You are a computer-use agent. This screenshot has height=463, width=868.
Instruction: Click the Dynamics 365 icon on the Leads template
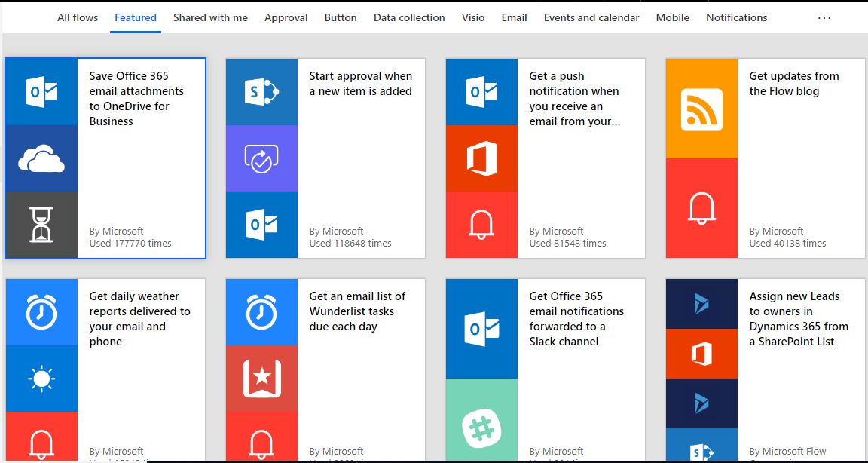[701, 303]
